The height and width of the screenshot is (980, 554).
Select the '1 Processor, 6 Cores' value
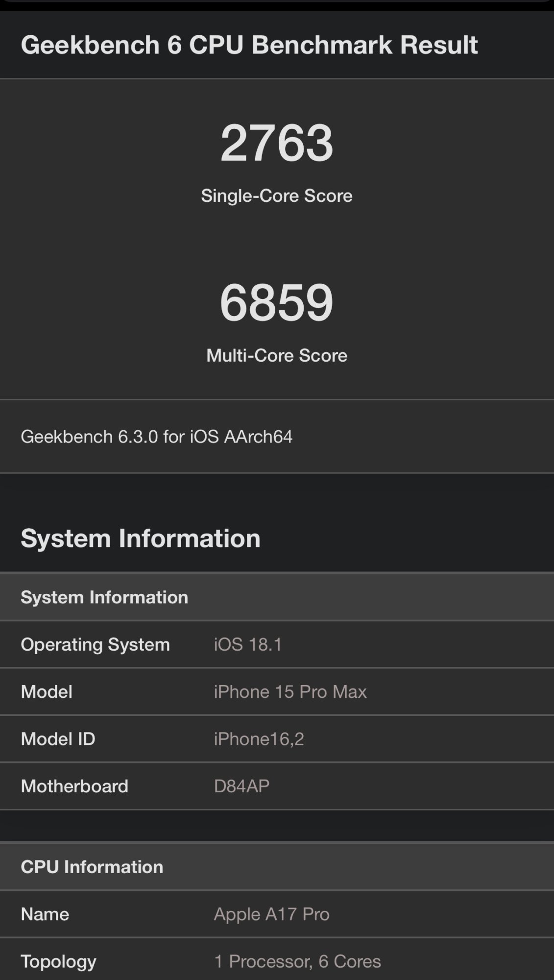pyautogui.click(x=297, y=961)
